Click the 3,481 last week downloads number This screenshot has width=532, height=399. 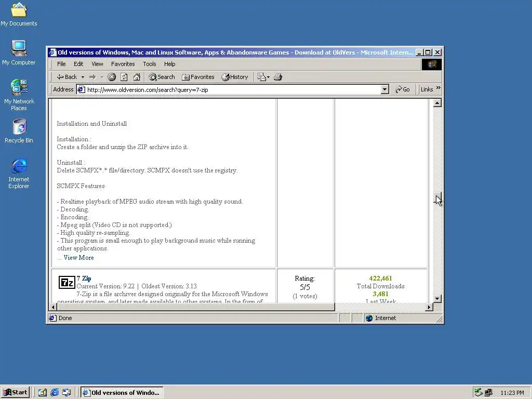point(380,294)
